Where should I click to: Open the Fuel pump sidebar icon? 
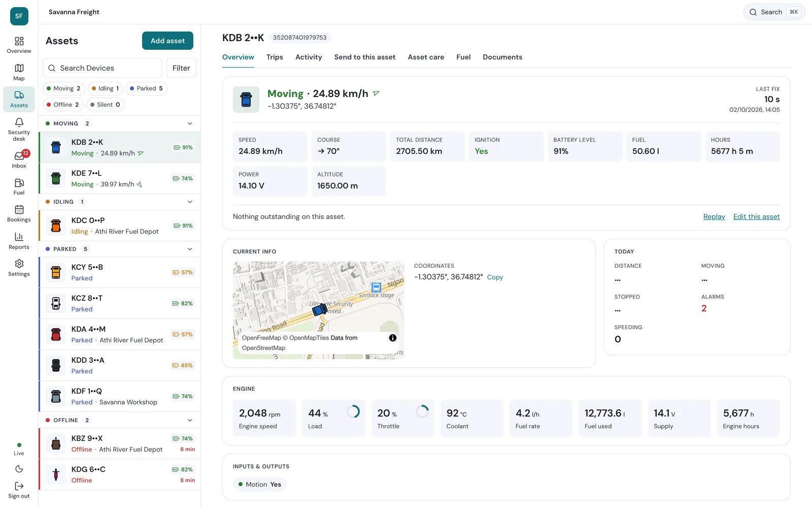[19, 183]
